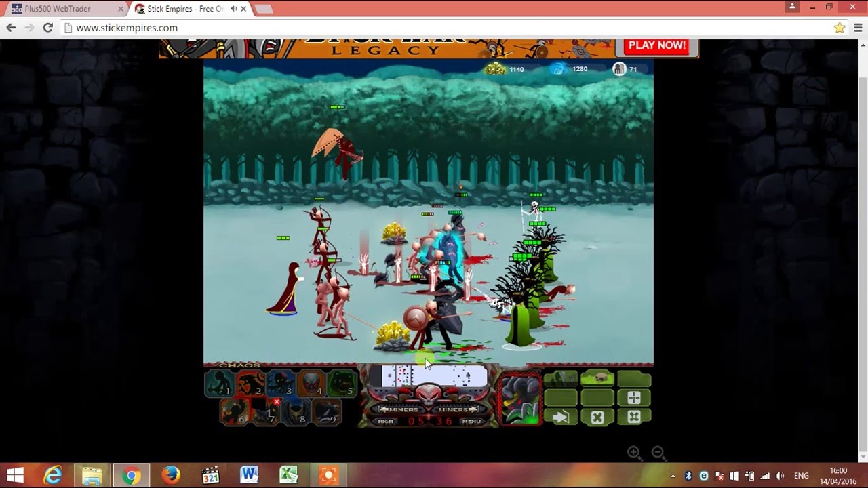
Task: Click the network signal tray icon
Action: click(x=765, y=476)
